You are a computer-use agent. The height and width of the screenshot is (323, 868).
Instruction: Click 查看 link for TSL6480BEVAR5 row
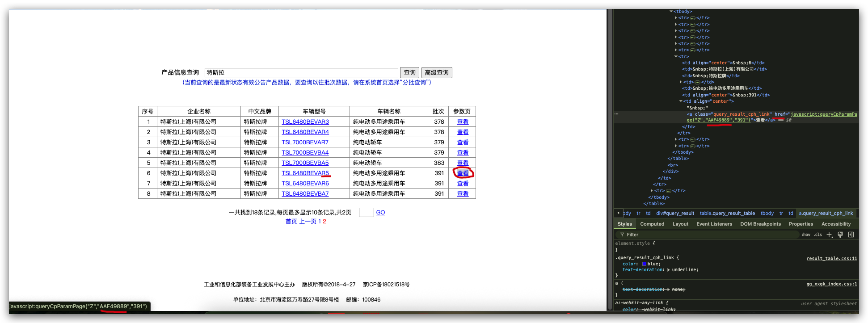pyautogui.click(x=463, y=173)
